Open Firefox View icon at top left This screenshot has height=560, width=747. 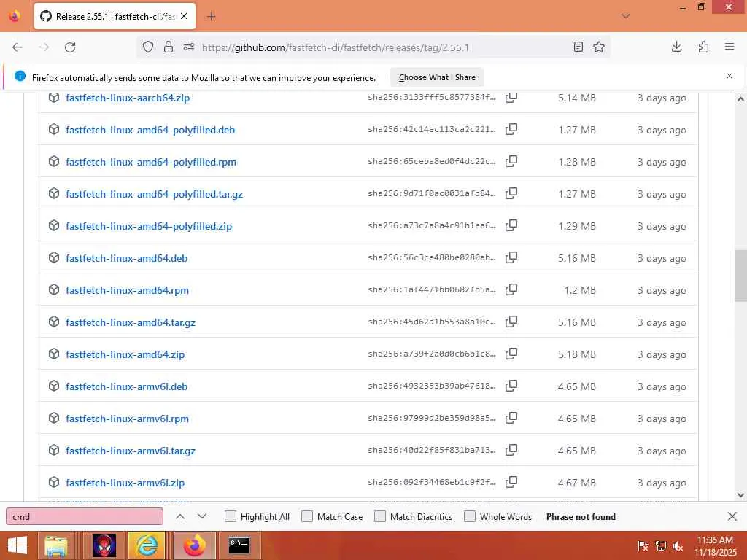tap(15, 16)
